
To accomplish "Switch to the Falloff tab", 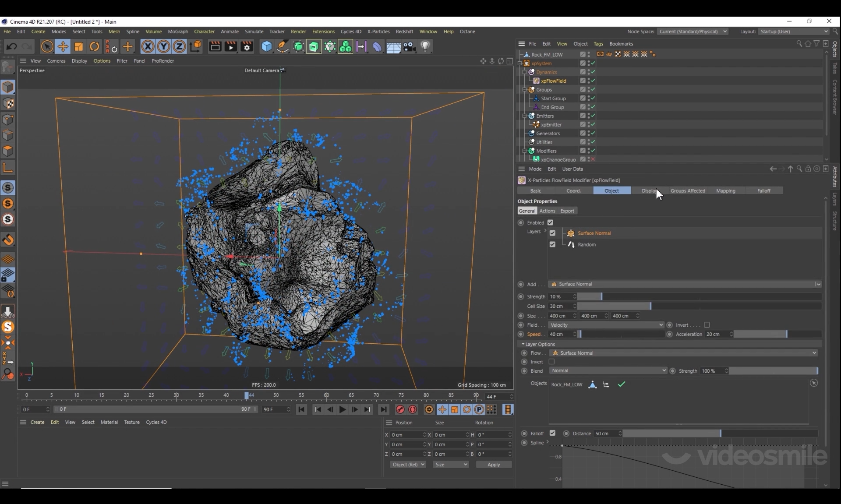I will (763, 191).
